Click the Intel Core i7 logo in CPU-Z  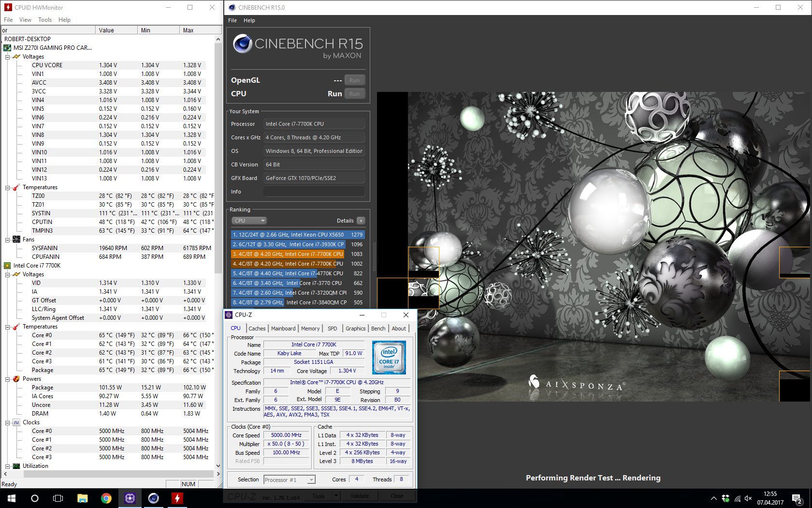click(389, 358)
